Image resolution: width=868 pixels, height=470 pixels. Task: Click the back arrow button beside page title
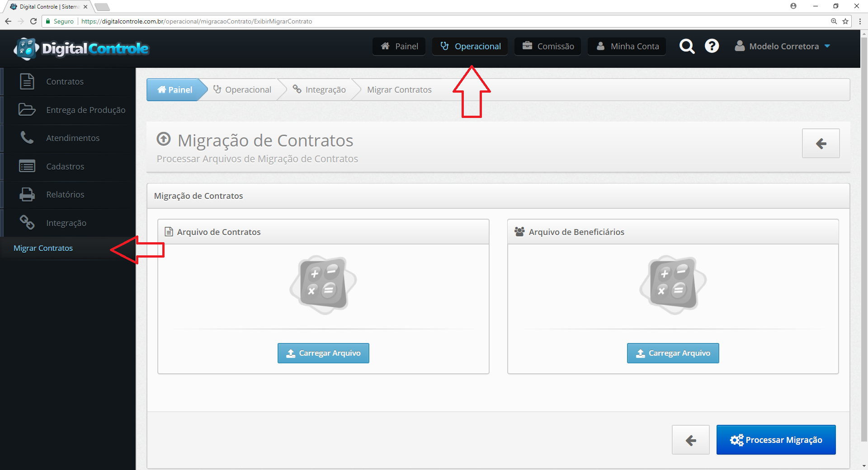click(821, 143)
